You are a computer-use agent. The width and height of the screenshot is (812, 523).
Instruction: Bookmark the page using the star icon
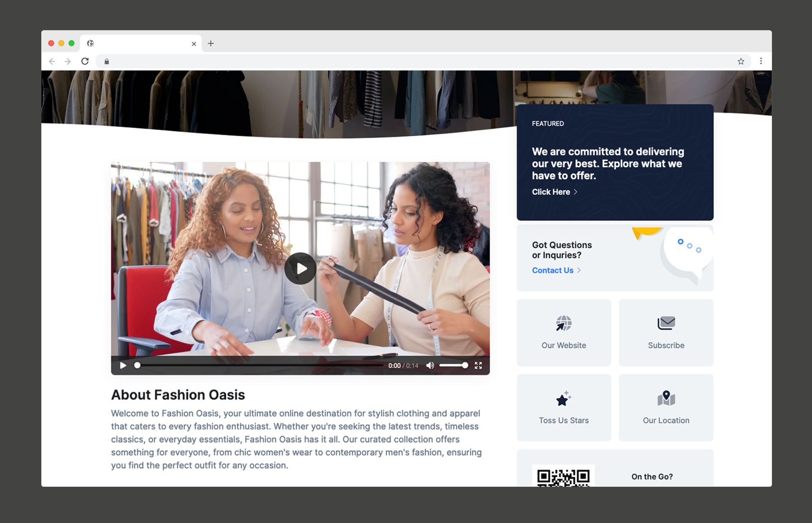click(741, 61)
